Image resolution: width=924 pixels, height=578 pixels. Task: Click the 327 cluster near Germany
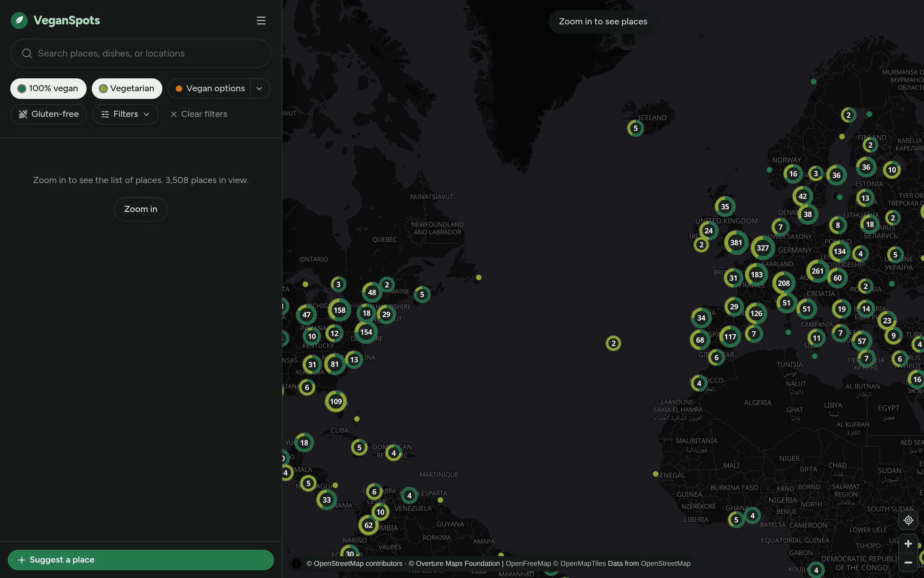763,248
